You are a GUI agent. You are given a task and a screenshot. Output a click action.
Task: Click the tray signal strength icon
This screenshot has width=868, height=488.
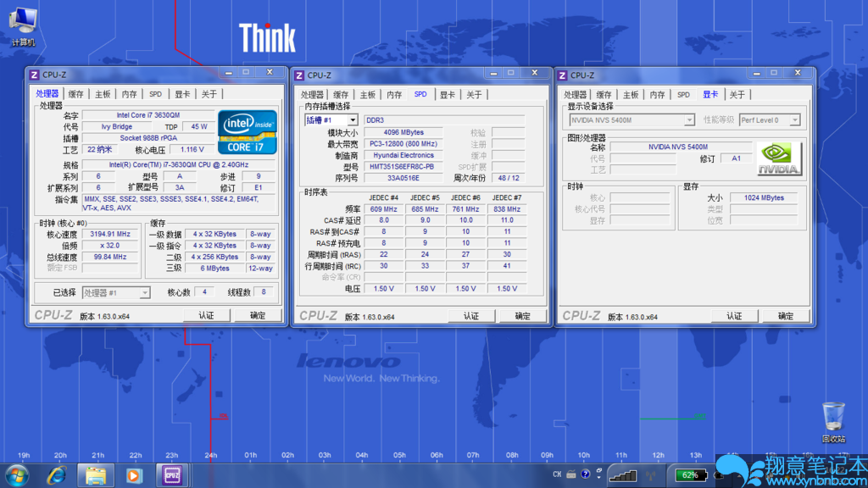coord(623,475)
